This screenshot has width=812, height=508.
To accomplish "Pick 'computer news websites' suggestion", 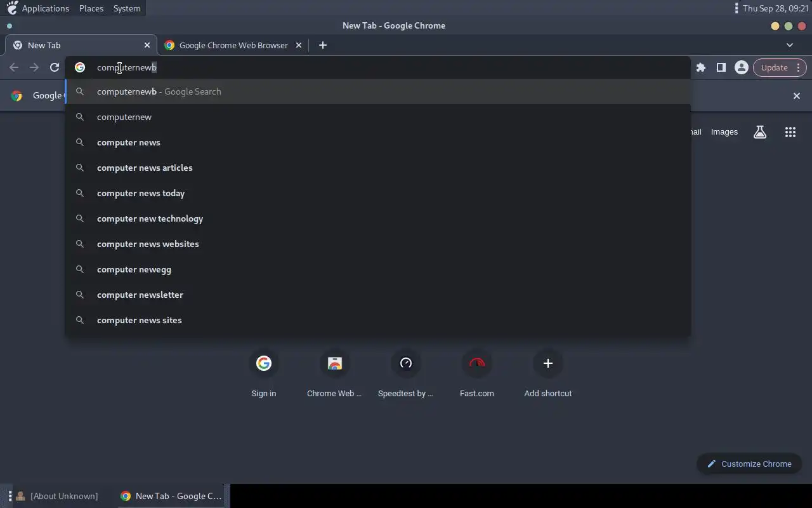I will pyautogui.click(x=377, y=244).
